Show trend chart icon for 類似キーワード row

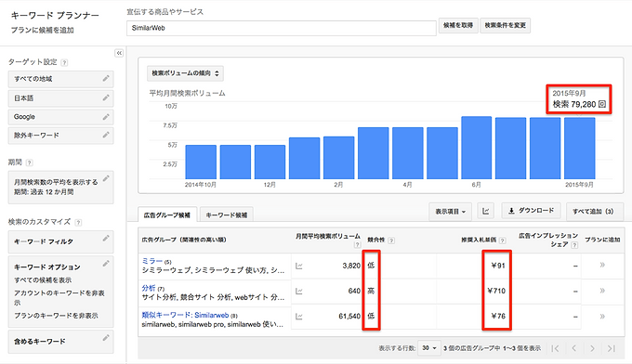pyautogui.click(x=298, y=316)
